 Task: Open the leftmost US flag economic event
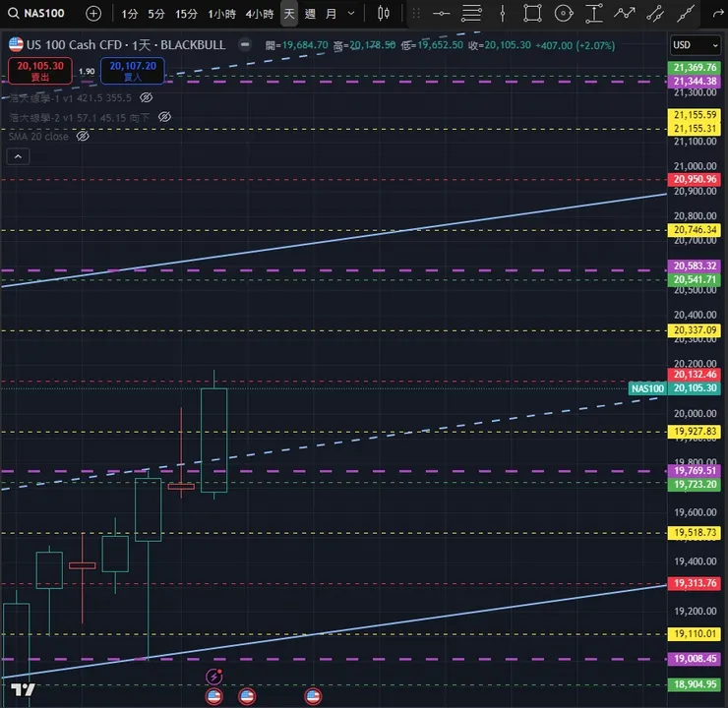click(214, 696)
